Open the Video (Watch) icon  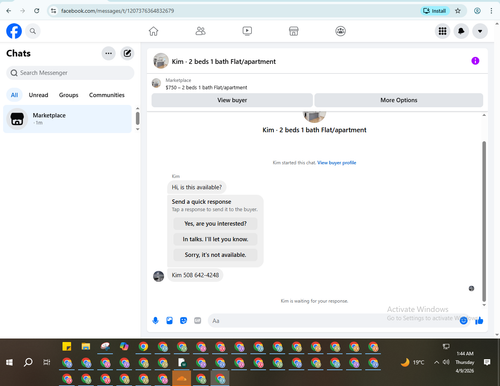coord(247,31)
